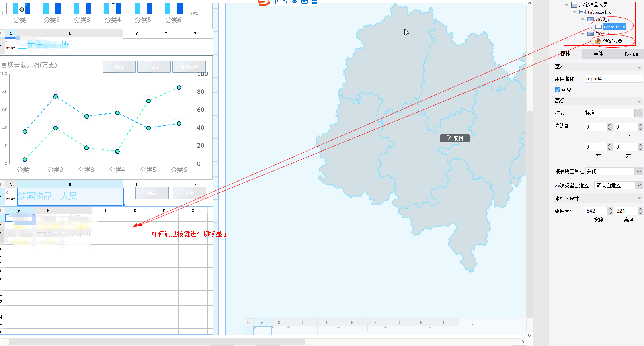Screen dimensions: 644x346
Task: Click the vertical scrollbar up arrow
Action: click(x=529, y=3)
